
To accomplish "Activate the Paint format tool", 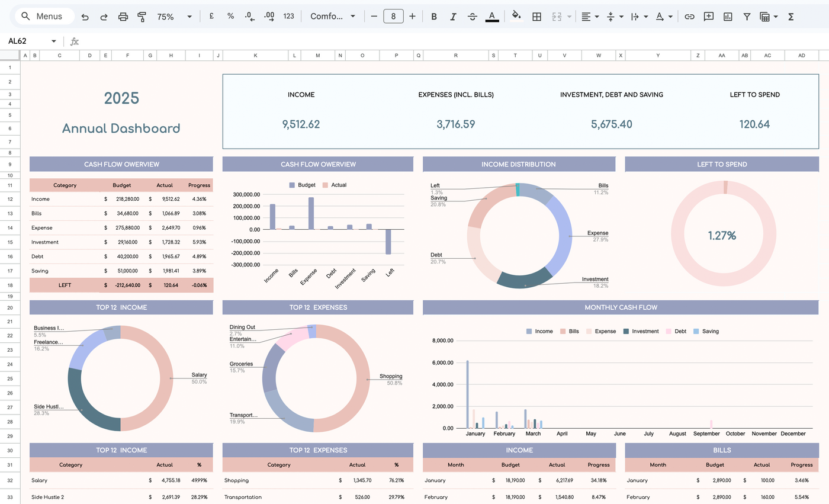I will pos(142,17).
